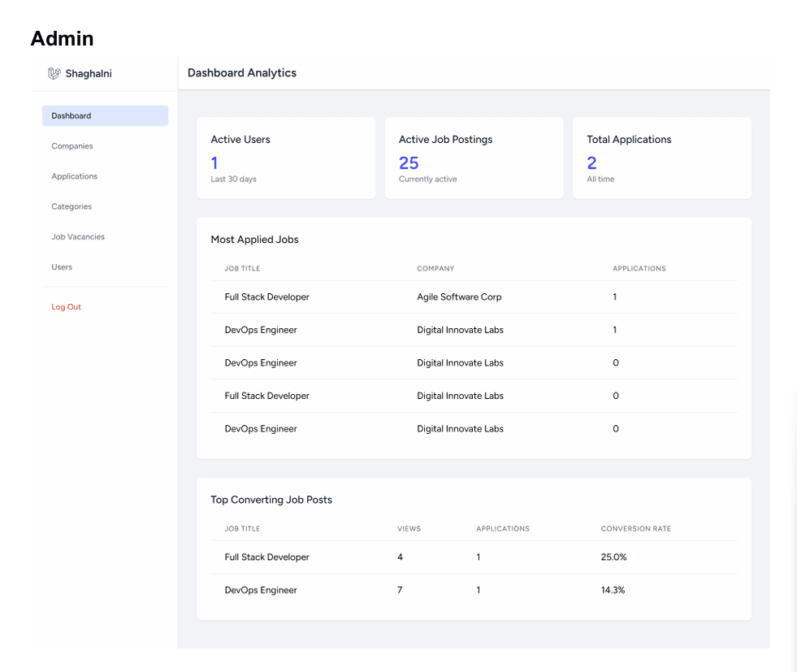Click the Agile Software Corp Full Stack Developer row
The image size is (797, 672).
click(474, 297)
